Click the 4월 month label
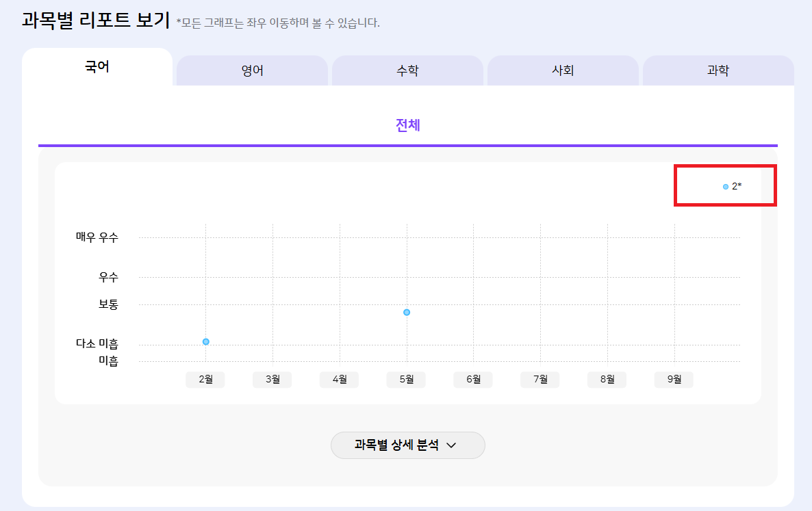This screenshot has height=511, width=812. coord(340,380)
